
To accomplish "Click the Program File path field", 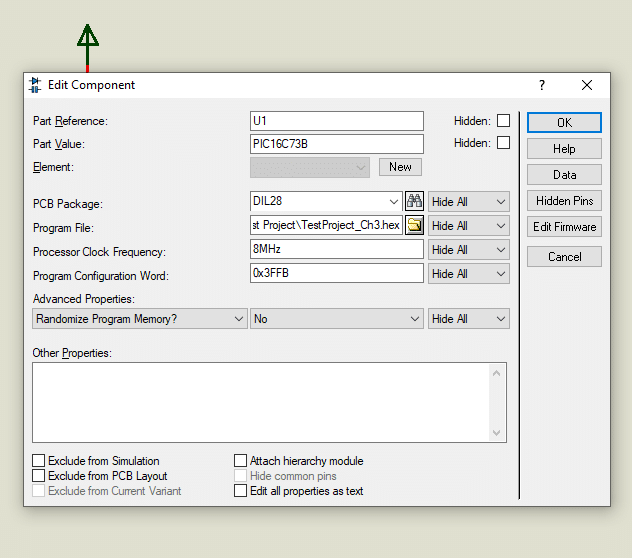I will tap(326, 225).
